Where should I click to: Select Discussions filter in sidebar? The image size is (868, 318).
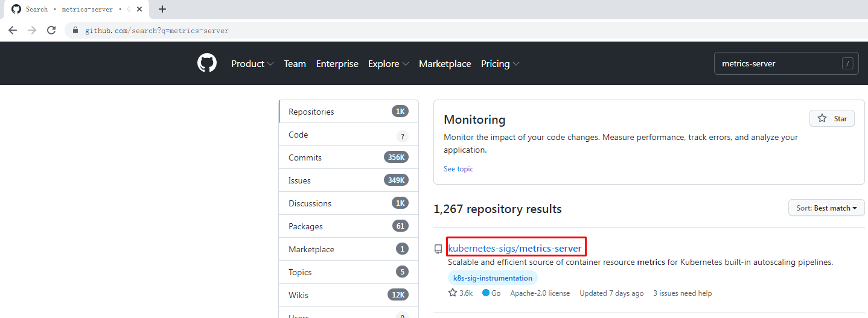tap(348, 203)
